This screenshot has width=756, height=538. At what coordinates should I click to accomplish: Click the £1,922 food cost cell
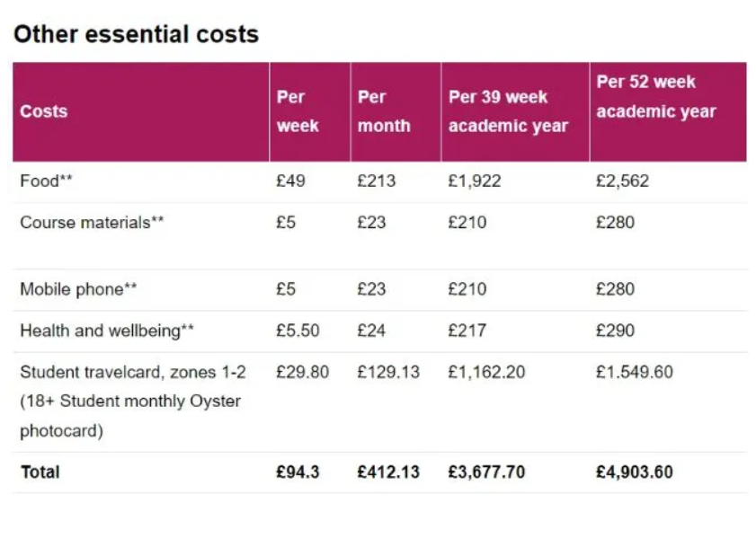(475, 181)
